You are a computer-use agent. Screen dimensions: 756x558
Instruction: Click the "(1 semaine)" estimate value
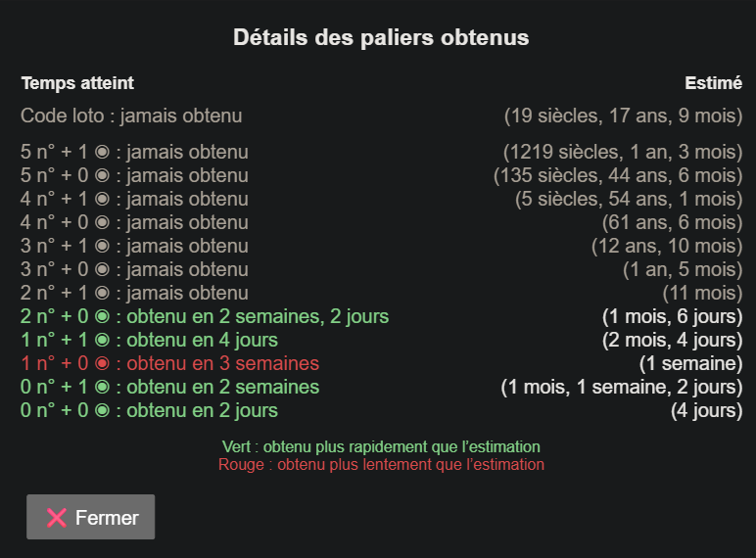click(x=690, y=363)
